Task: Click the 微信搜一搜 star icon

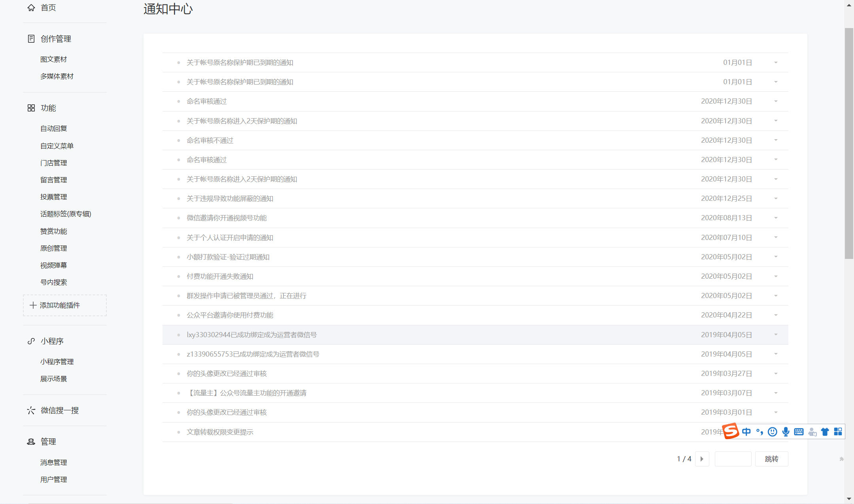Action: [31, 410]
